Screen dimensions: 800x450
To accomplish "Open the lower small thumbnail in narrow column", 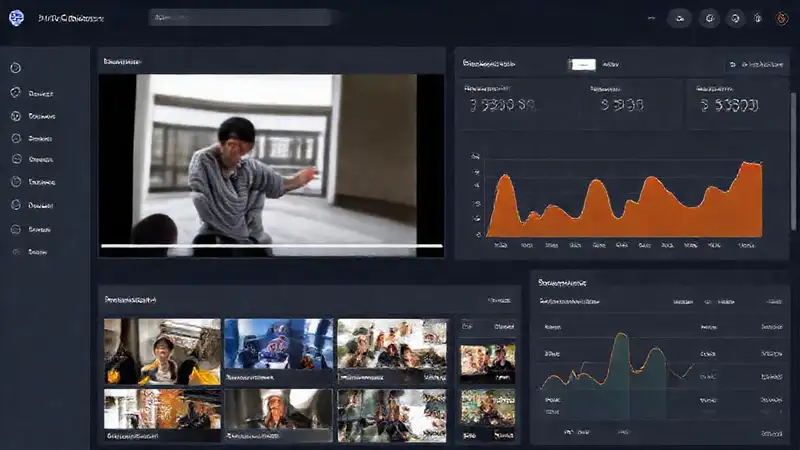I will (488, 408).
